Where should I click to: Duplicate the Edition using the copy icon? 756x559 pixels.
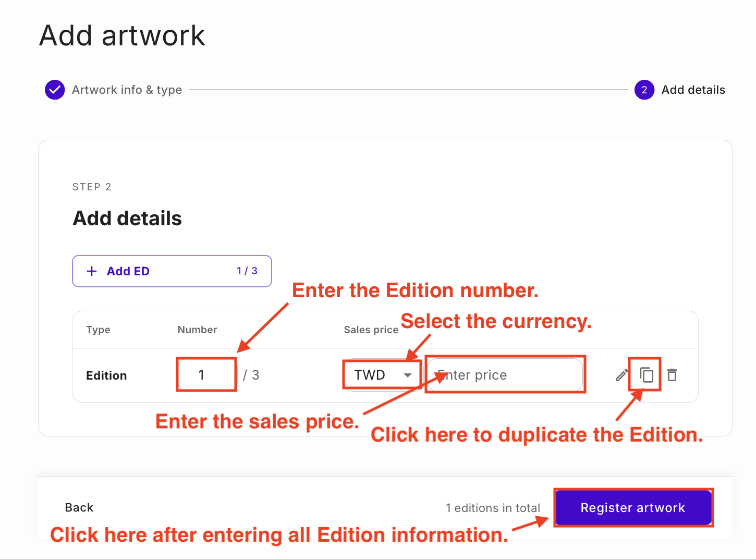(647, 375)
